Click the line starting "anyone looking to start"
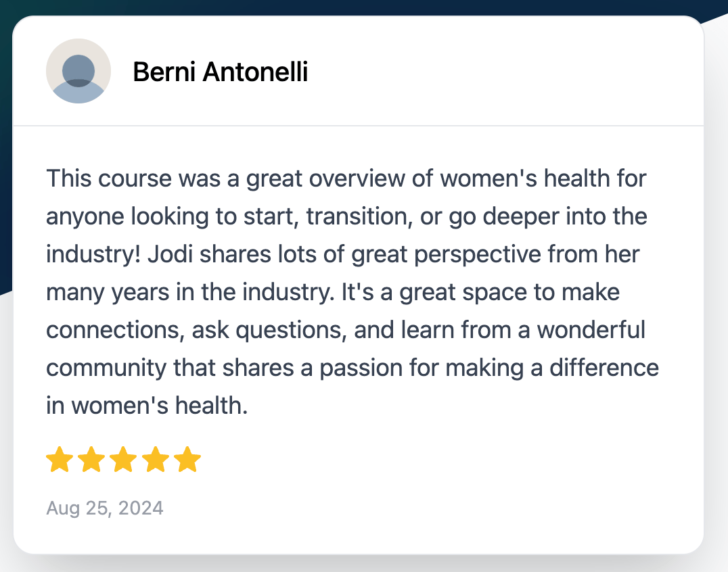The height and width of the screenshot is (572, 728). pyautogui.click(x=346, y=216)
